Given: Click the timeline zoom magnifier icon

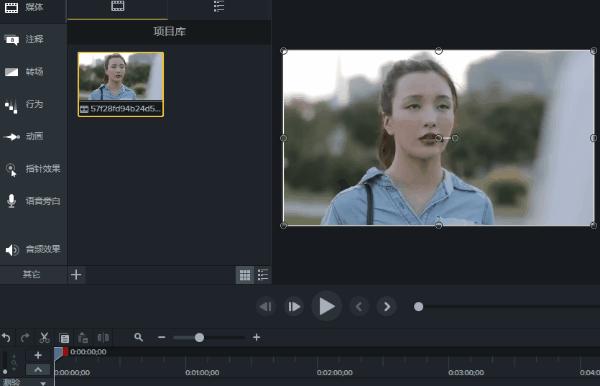Looking at the screenshot, I should (139, 337).
